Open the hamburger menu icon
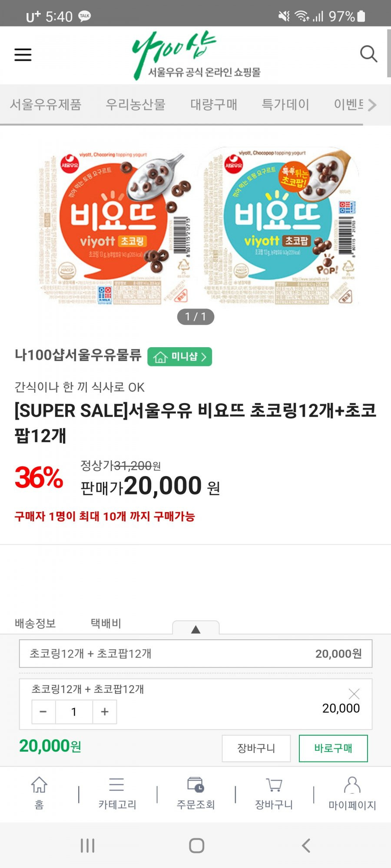Screen dimensions: 391x868 point(23,55)
